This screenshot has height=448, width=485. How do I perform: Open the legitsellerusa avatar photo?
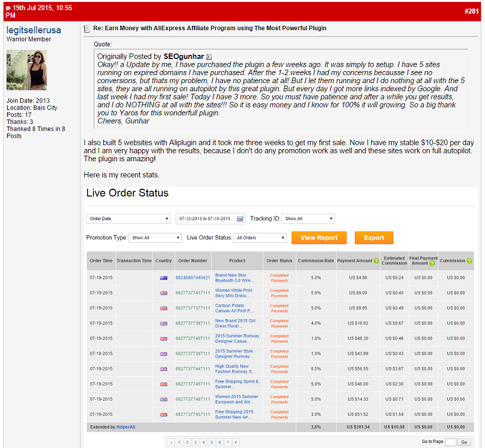tap(27, 70)
